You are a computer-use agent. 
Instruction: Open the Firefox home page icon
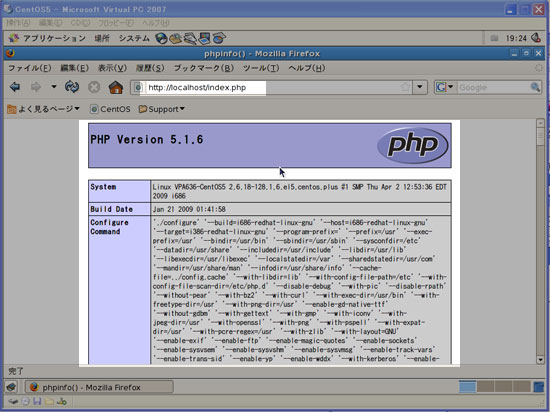click(x=115, y=87)
